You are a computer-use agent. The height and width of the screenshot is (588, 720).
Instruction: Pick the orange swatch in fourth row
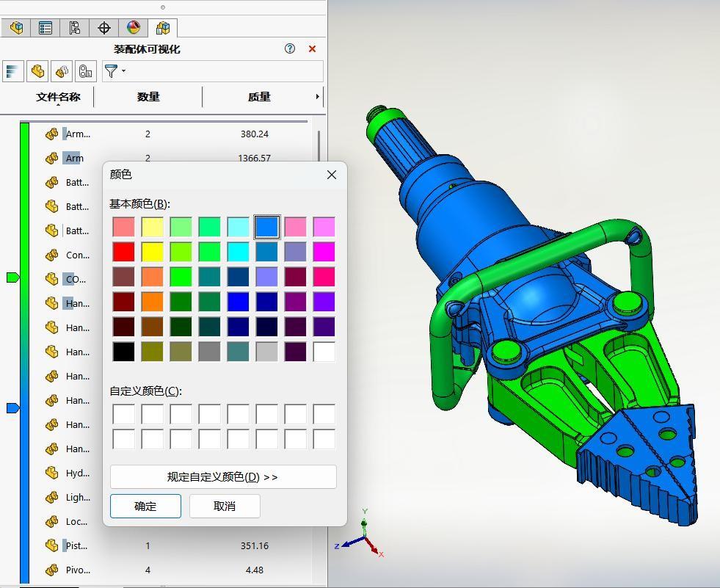pos(152,302)
